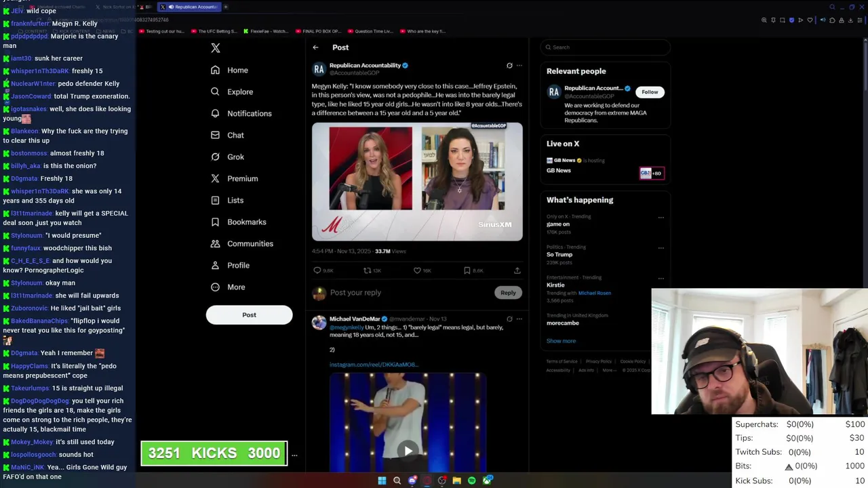Open options for 'game on' trend
Screen dimensions: 868x488
(x=660, y=218)
